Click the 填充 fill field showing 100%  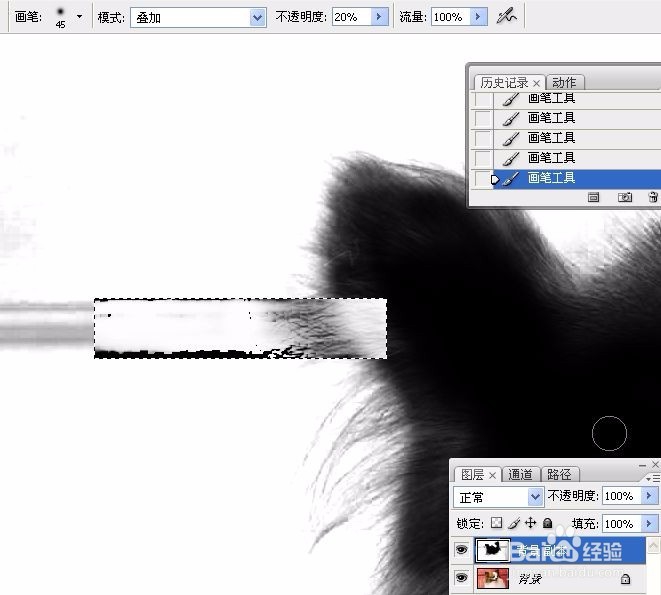coord(622,524)
